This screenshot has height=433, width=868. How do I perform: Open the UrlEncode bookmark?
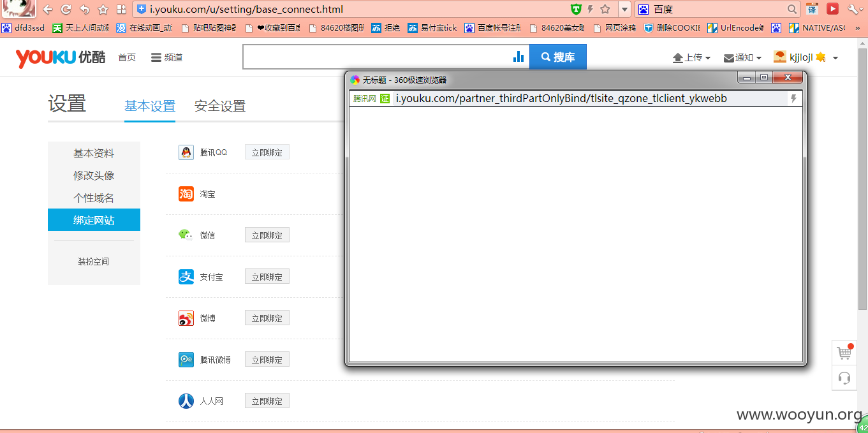click(x=735, y=28)
